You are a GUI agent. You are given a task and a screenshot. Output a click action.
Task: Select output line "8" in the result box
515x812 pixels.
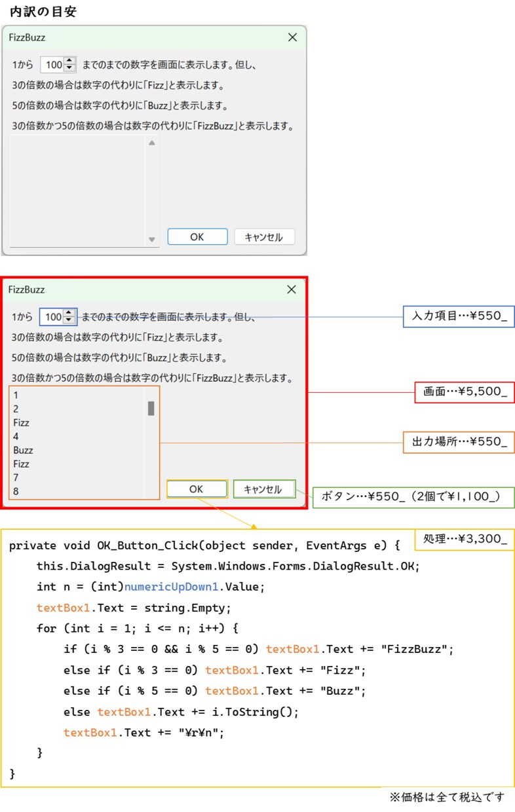[x=16, y=491]
